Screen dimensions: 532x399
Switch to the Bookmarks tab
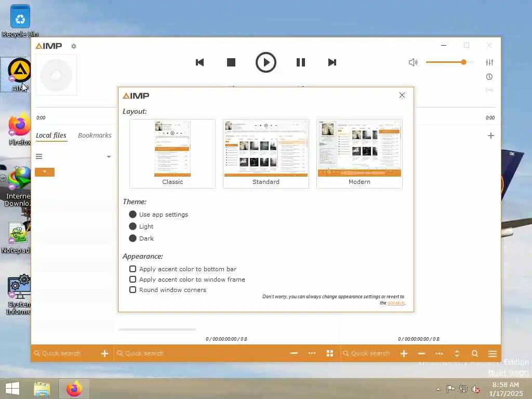point(95,136)
